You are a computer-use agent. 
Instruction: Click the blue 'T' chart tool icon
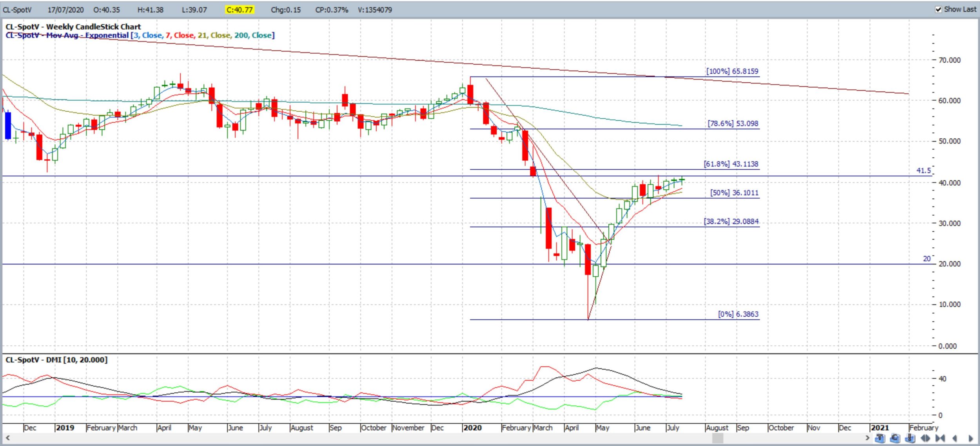tap(880, 438)
